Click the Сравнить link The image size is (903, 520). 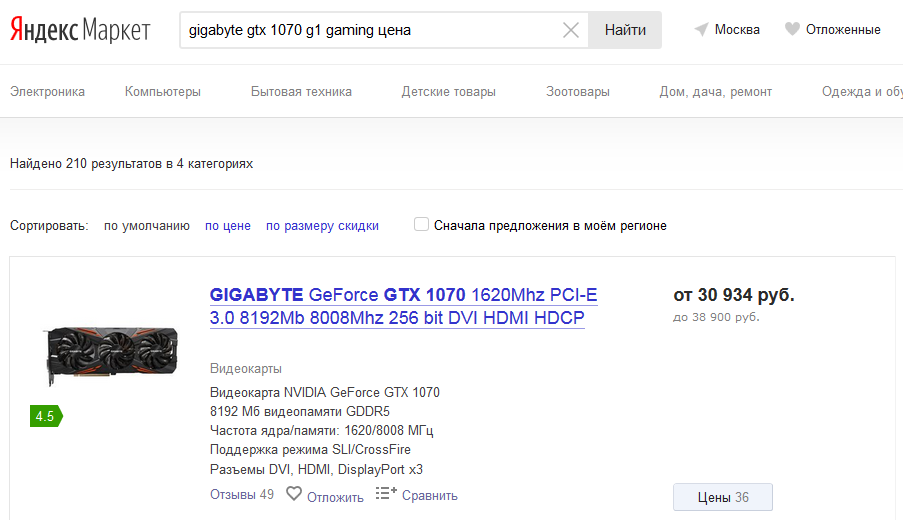click(x=430, y=496)
